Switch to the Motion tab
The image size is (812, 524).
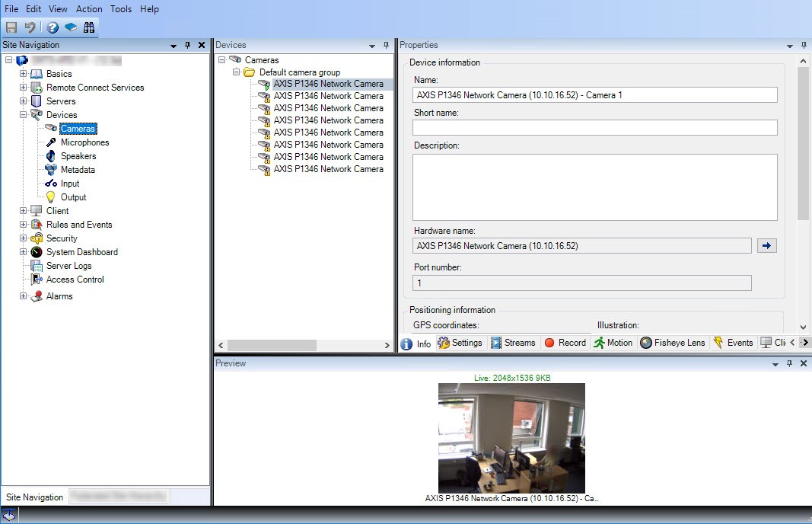(x=613, y=343)
